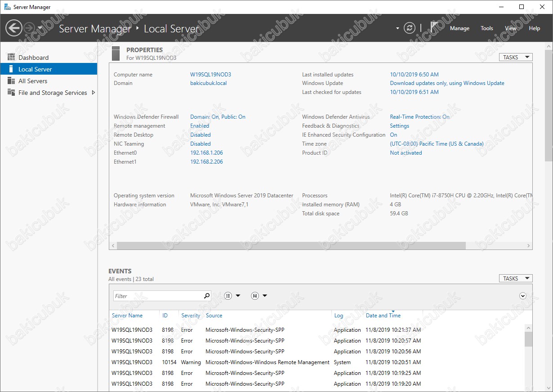Select All Servers in the sidebar
This screenshot has width=553, height=392.
coord(49,81)
